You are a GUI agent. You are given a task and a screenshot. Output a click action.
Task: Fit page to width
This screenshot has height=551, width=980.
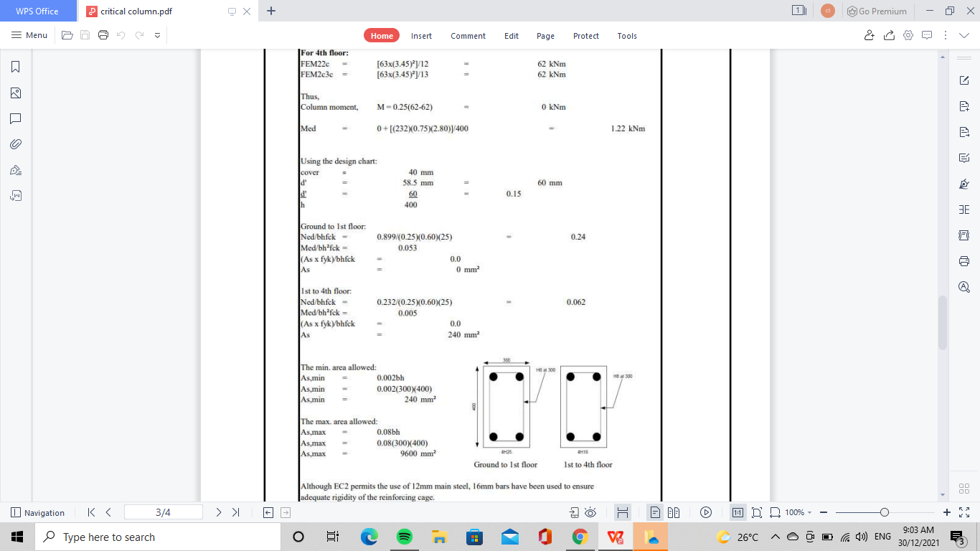(775, 512)
